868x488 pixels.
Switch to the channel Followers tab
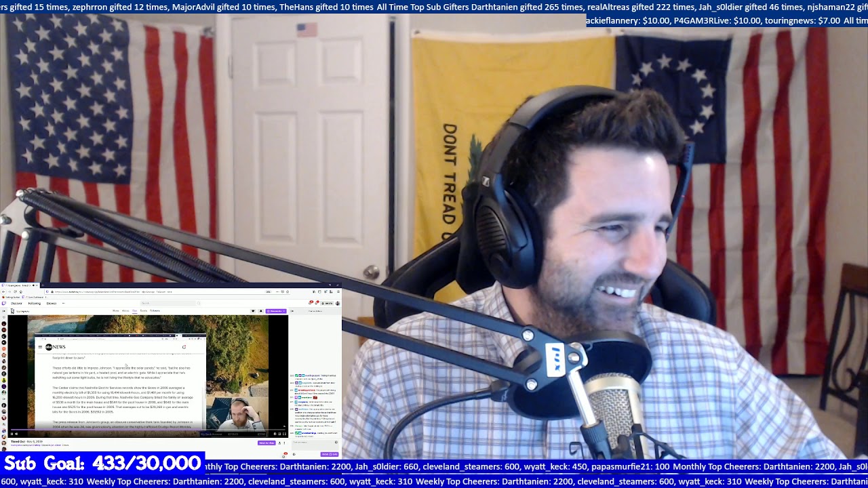[x=155, y=311]
